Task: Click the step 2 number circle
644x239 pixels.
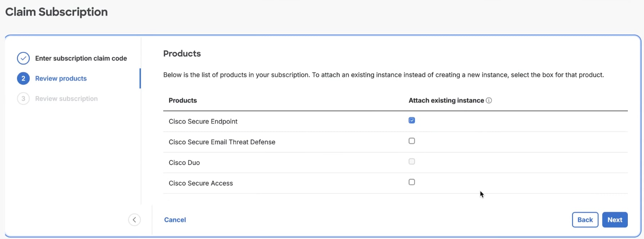Action: coord(23,78)
